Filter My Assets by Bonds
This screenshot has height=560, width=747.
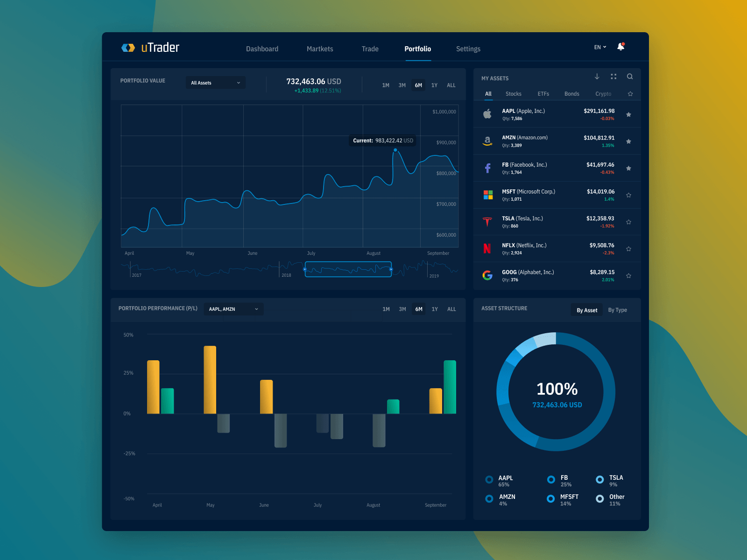(571, 94)
